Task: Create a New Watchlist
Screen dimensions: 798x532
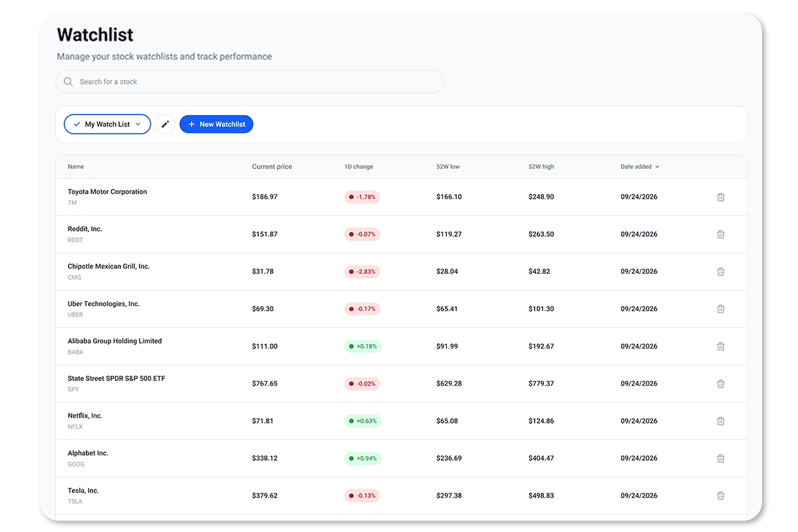Action: pos(216,124)
